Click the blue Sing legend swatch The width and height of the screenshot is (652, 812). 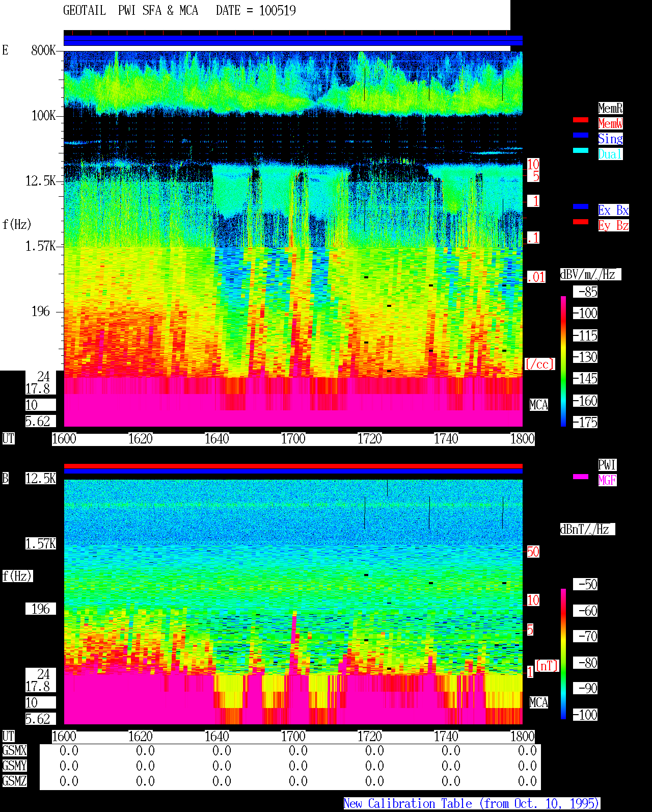581,136
